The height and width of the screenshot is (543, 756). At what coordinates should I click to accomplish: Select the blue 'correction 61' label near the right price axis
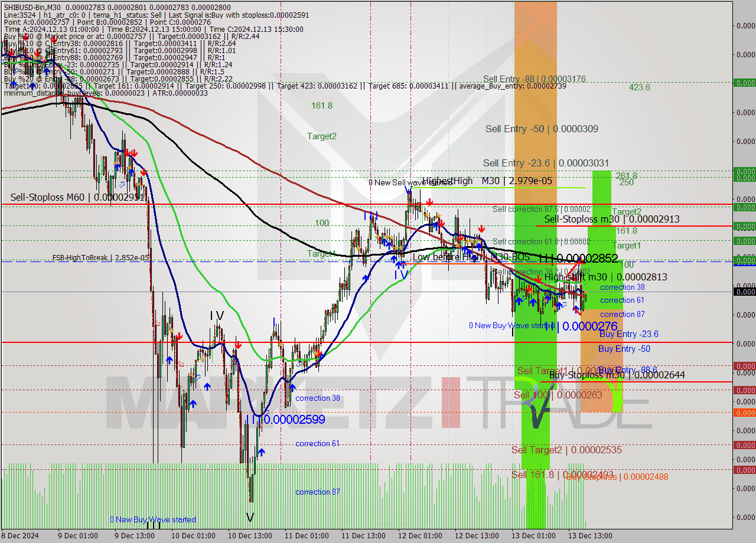pyautogui.click(x=622, y=300)
